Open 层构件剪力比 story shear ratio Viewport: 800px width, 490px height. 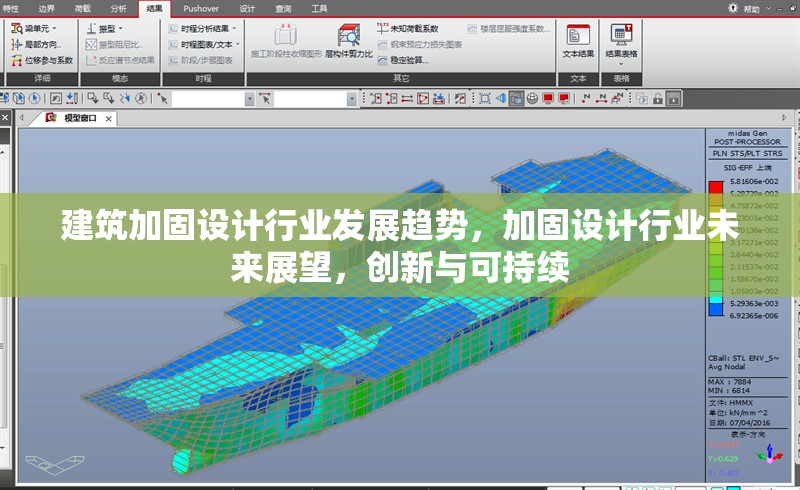[x=349, y=41]
